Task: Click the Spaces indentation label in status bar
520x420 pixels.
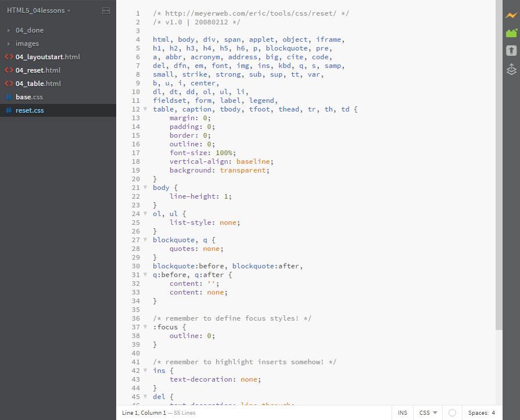Action: pos(478,413)
